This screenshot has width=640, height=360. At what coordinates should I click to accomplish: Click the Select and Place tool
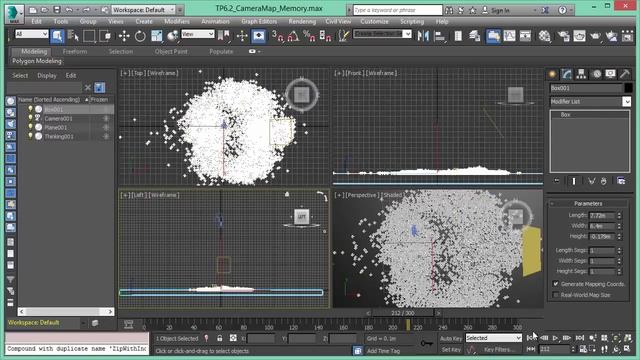click(173, 36)
